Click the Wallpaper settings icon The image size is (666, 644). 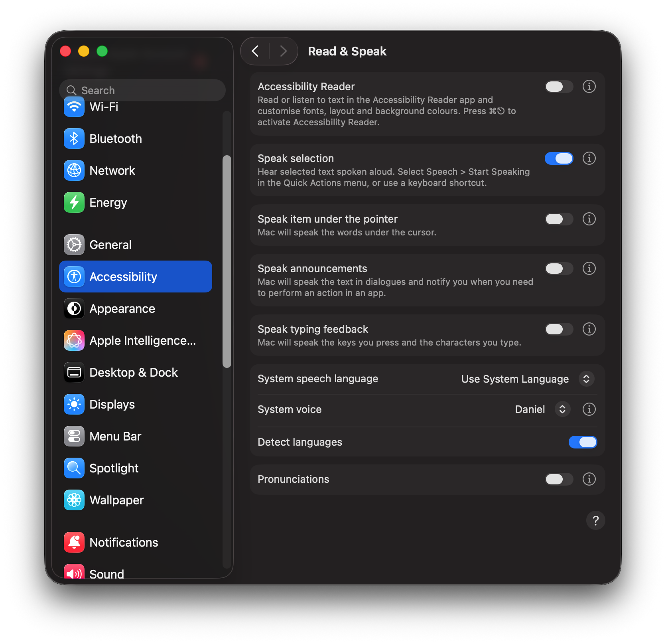[74, 500]
